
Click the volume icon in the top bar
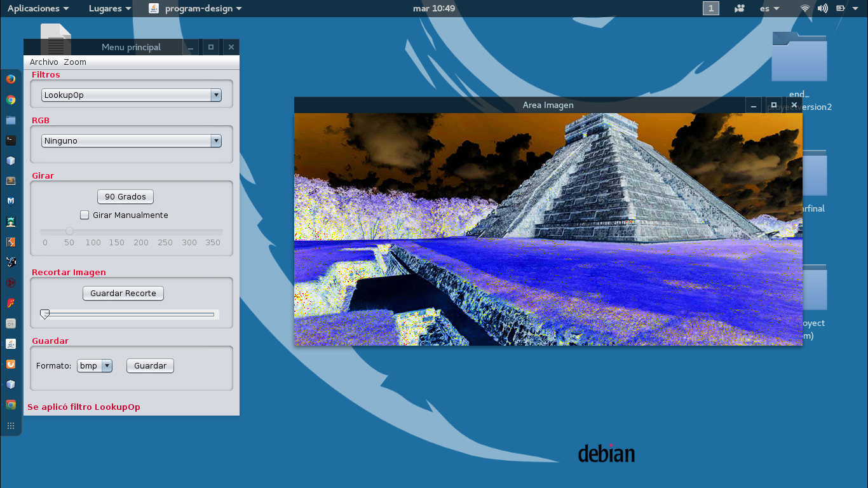tap(822, 8)
